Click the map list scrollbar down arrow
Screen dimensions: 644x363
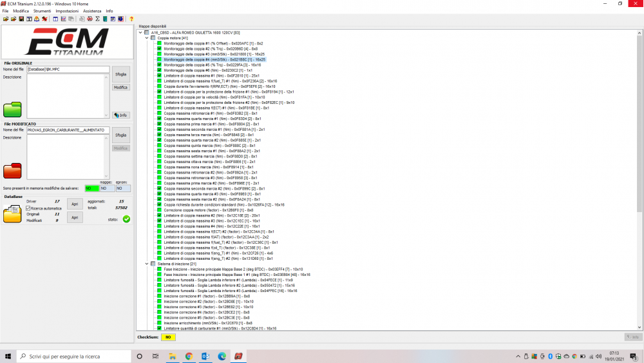point(639,328)
